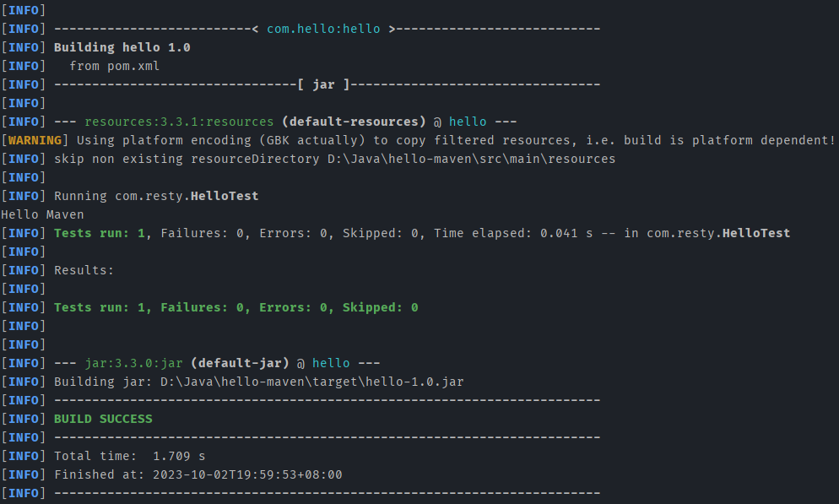
Task: Click the hello-1.0.jar target path
Action: [x=312, y=382]
